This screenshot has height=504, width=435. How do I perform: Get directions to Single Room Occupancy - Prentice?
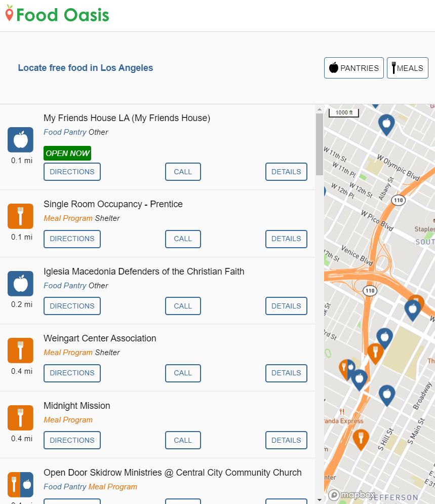[72, 239]
